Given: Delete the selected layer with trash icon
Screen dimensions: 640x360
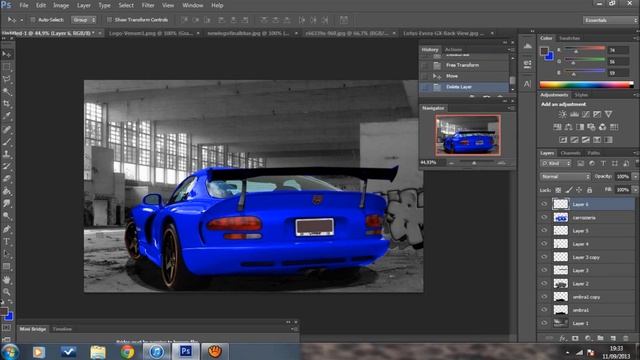Looking at the screenshot, I should coord(626,338).
